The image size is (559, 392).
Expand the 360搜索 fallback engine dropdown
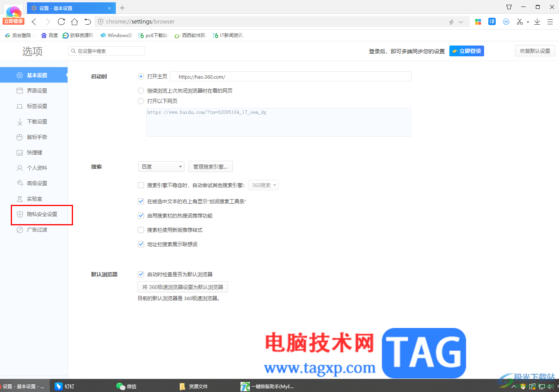[263, 185]
